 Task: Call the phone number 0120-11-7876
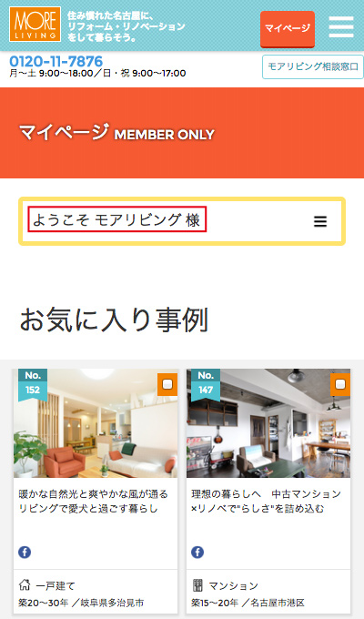[x=56, y=61]
